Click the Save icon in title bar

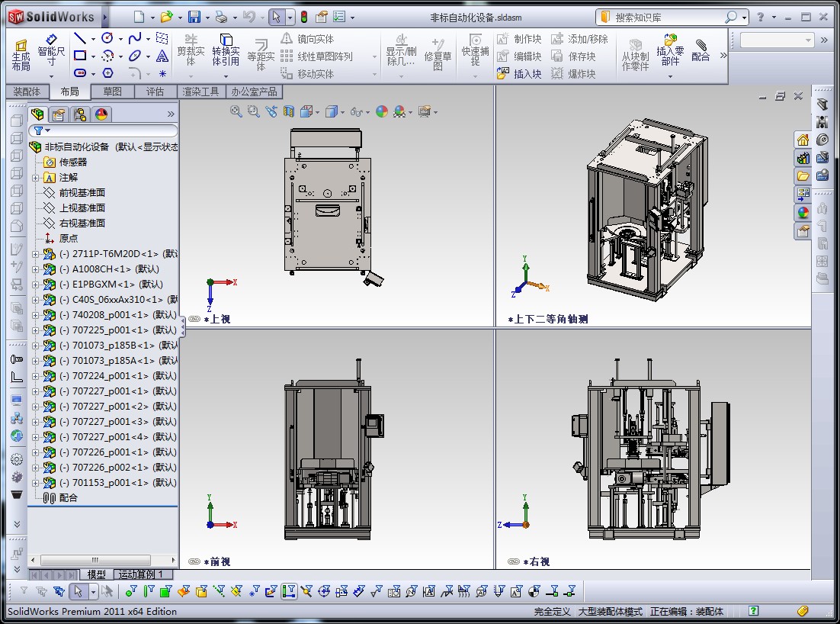click(194, 17)
